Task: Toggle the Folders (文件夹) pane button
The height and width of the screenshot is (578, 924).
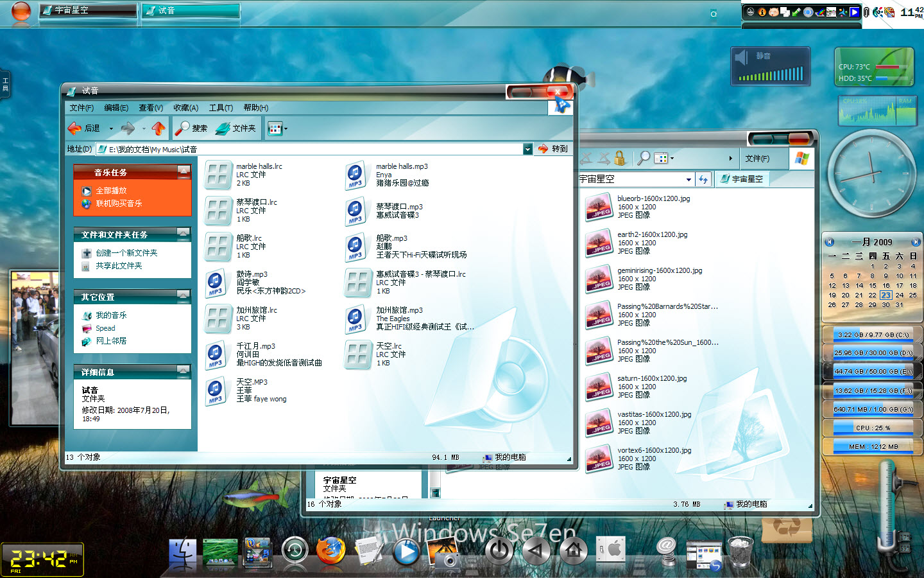Action: tap(235, 128)
